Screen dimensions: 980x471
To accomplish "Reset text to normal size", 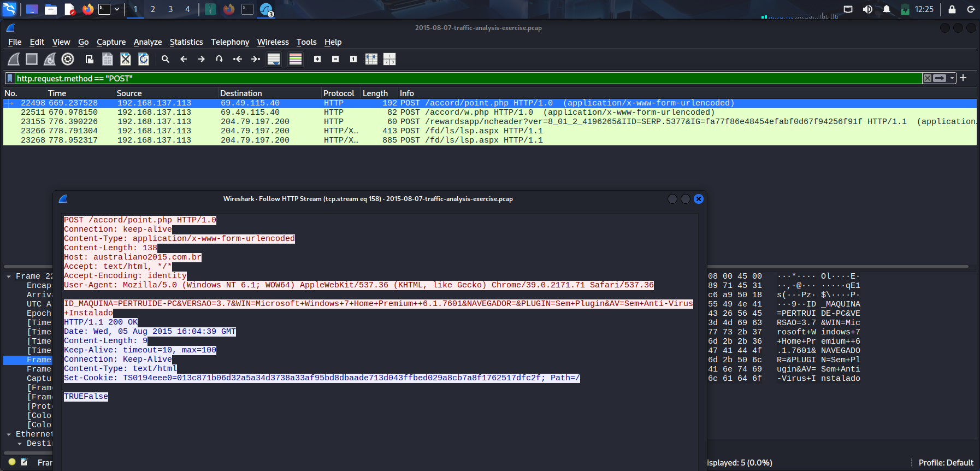I will tap(353, 59).
